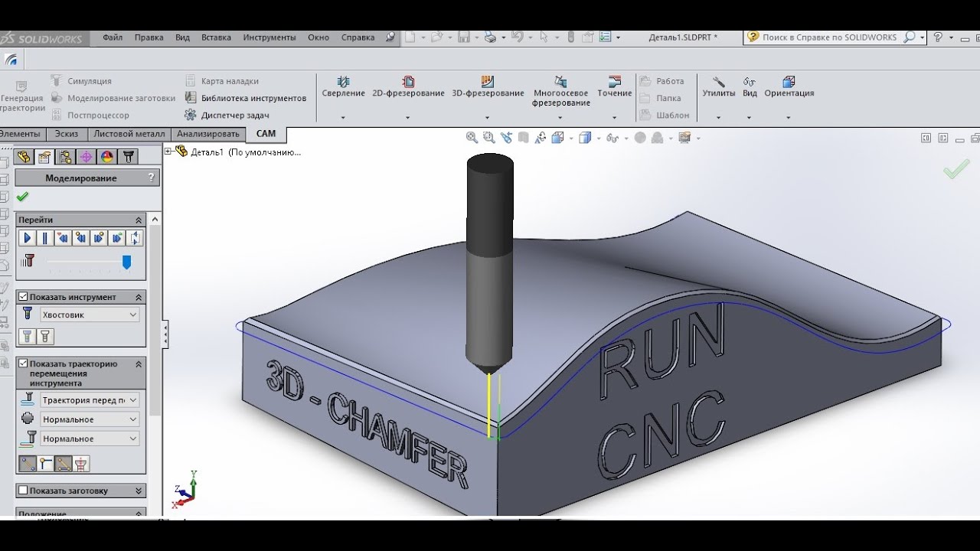
Task: Open the 2D-фрезерование milling tool
Action: (x=408, y=86)
